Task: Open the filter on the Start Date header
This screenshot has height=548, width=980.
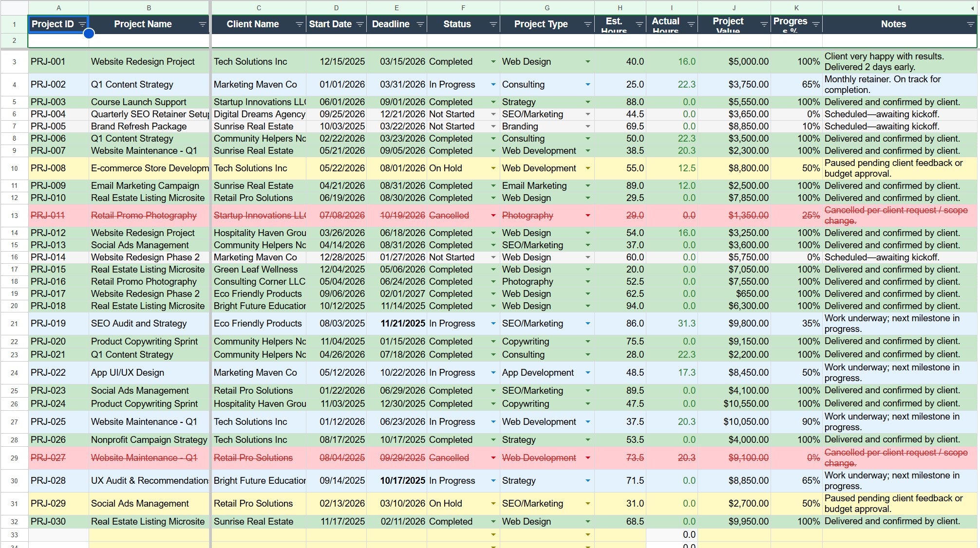Action: pos(360,24)
